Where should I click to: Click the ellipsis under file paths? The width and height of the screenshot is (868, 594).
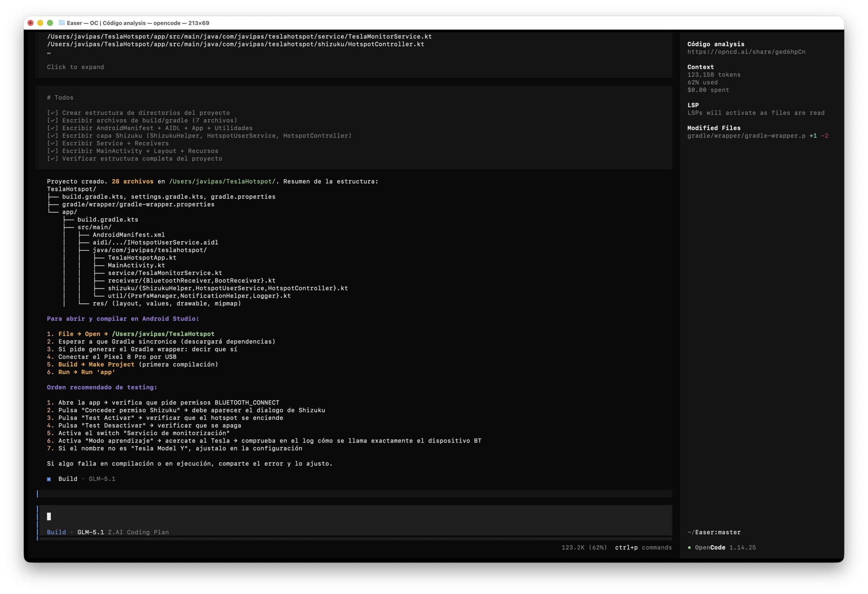[x=49, y=52]
